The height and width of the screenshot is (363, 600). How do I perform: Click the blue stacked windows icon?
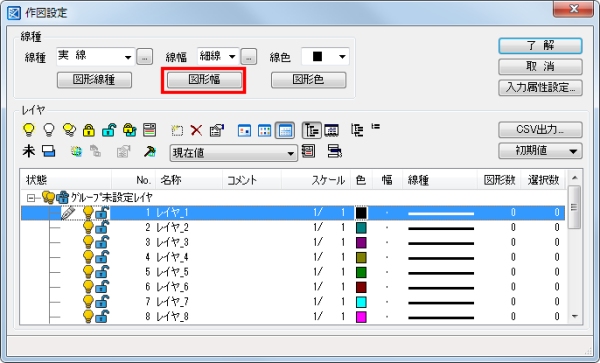click(x=49, y=151)
